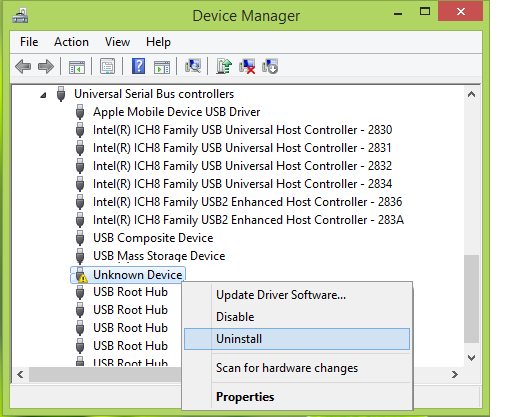Open the View menu
Image resolution: width=520 pixels, height=417 pixels.
(117, 42)
